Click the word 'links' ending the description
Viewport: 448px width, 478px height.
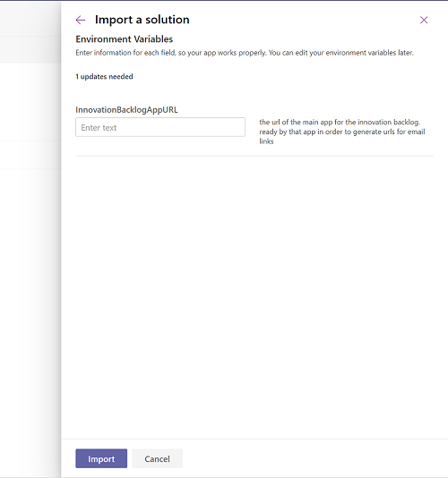(x=266, y=141)
